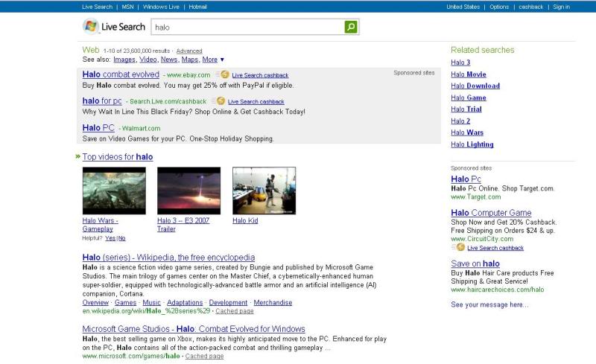The width and height of the screenshot is (596, 364).
Task: Search related term Halo 2
Action: tap(460, 121)
